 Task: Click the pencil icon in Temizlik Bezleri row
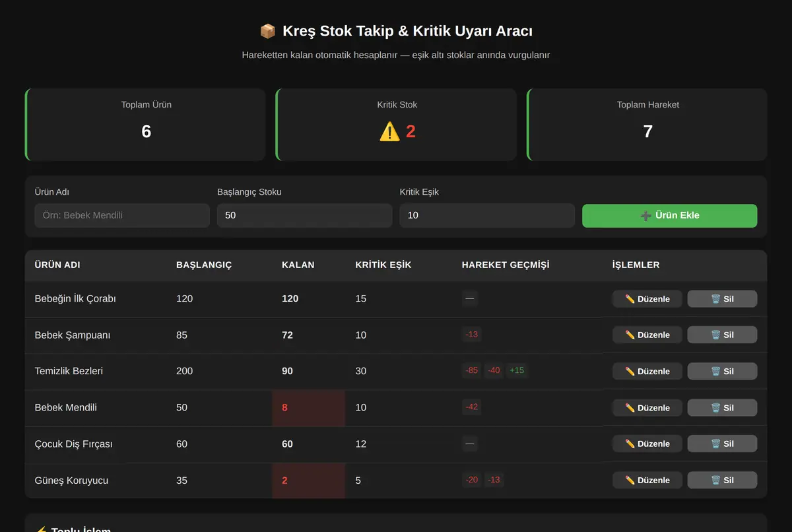pos(630,372)
